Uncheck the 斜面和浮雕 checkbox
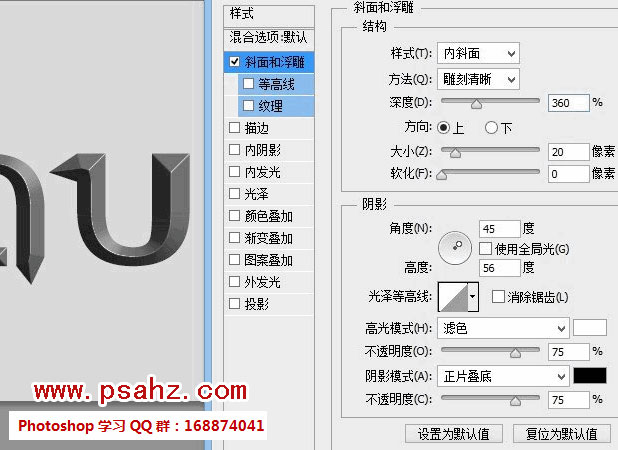 (235, 62)
